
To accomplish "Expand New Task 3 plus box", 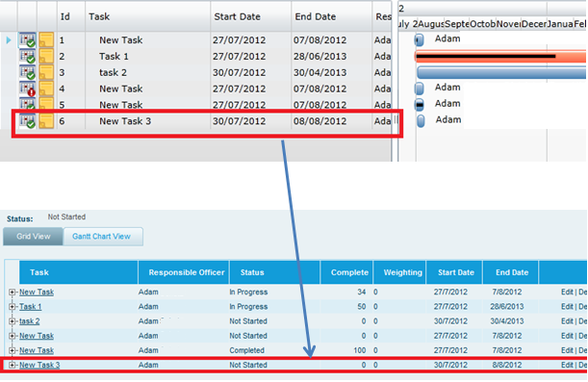I will 12,365.
